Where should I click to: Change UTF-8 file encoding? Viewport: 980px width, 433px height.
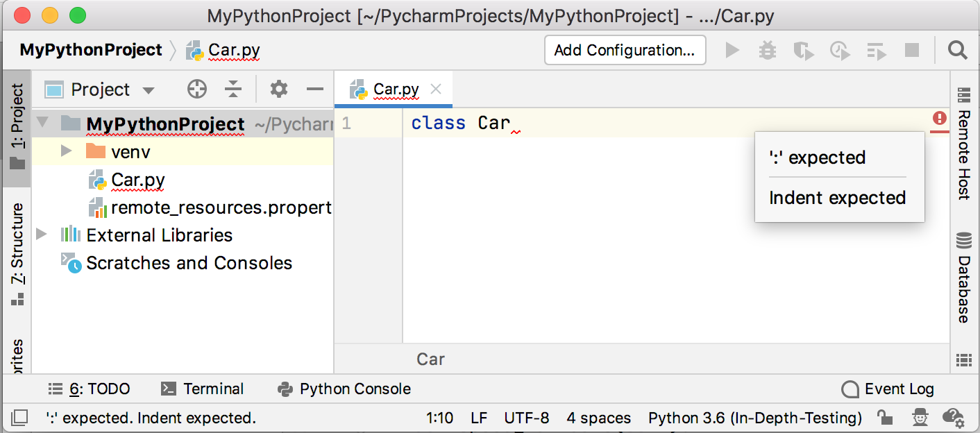pyautogui.click(x=527, y=418)
